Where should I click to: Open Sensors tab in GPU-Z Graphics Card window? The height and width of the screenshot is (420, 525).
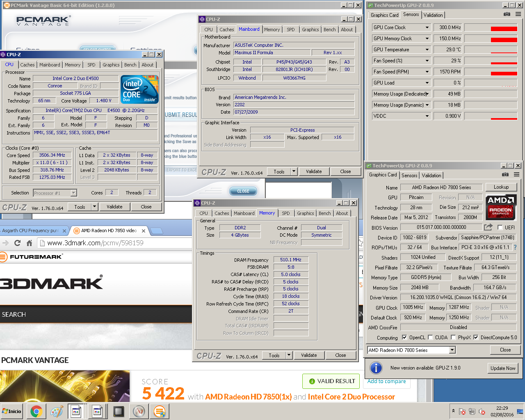coord(409,176)
